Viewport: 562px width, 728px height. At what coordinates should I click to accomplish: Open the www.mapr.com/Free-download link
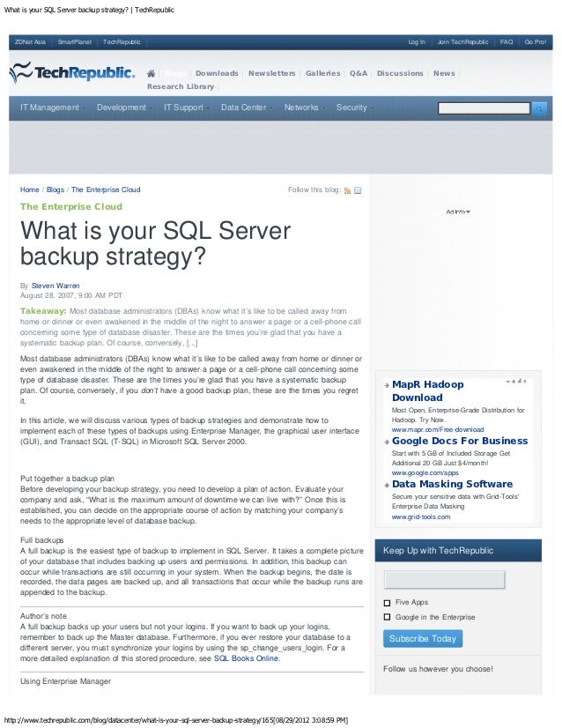point(438,430)
